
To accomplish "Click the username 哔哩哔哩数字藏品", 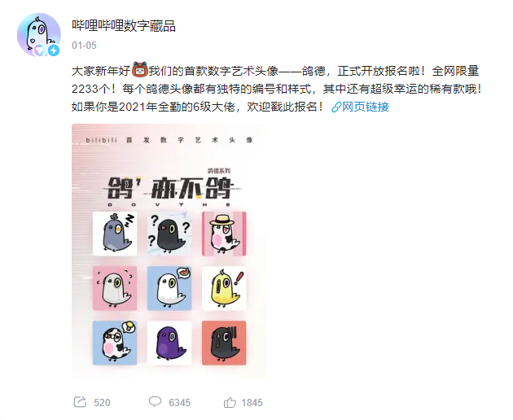I will pos(124,26).
